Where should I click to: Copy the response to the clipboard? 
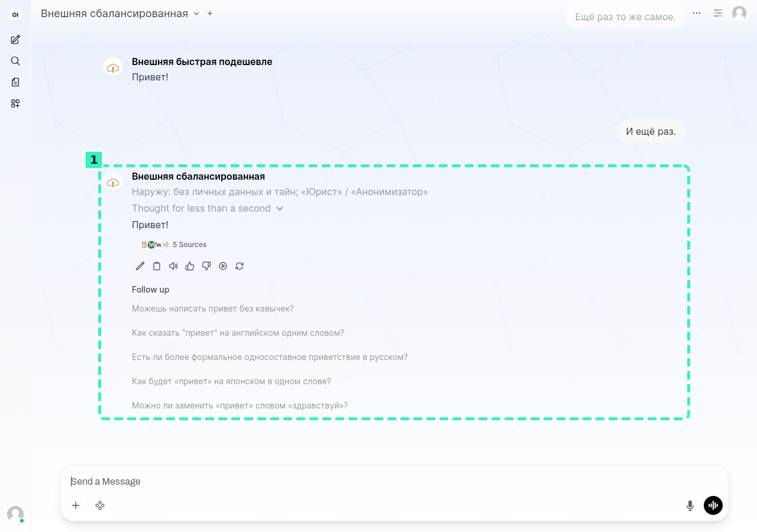(x=157, y=266)
